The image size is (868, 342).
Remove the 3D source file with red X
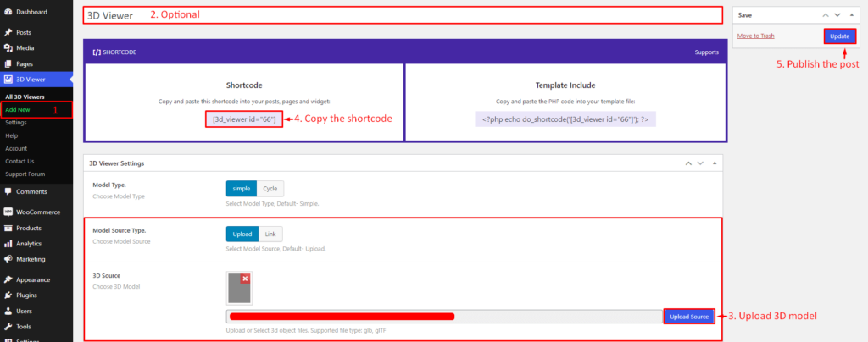[245, 279]
